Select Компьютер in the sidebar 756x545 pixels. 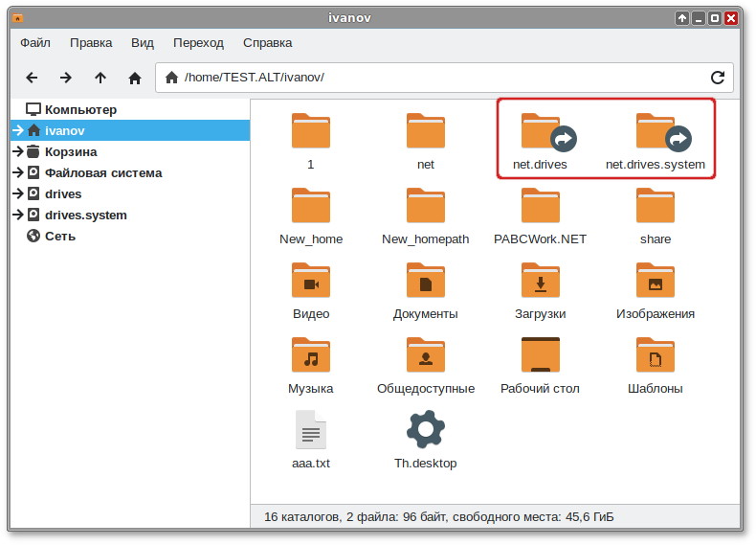tap(80, 109)
